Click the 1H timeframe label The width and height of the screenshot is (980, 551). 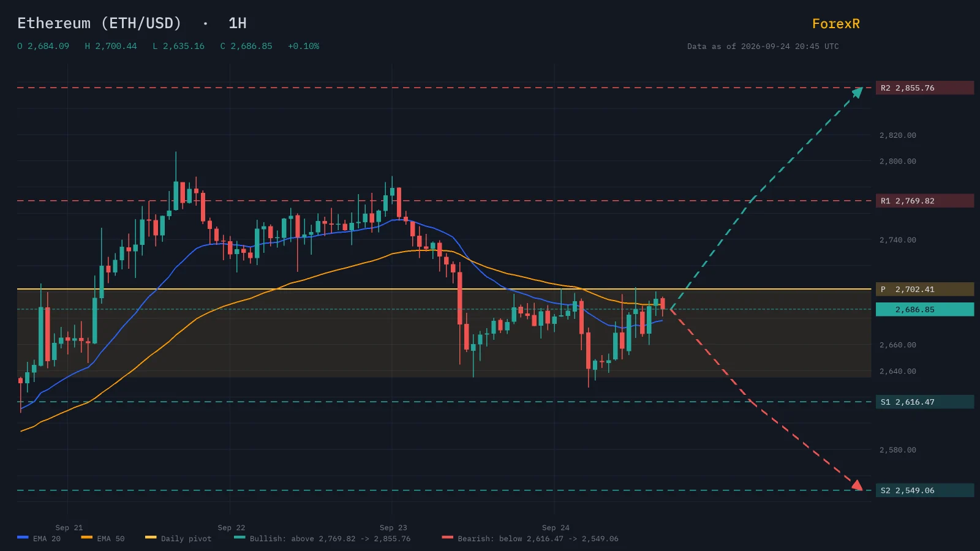pos(237,23)
